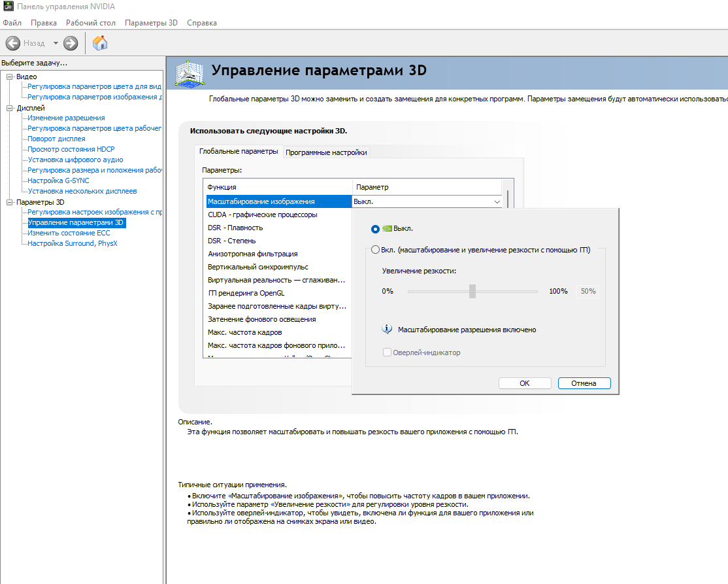Click the Back arrow icon
This screenshot has height=584, width=728.
(x=12, y=43)
